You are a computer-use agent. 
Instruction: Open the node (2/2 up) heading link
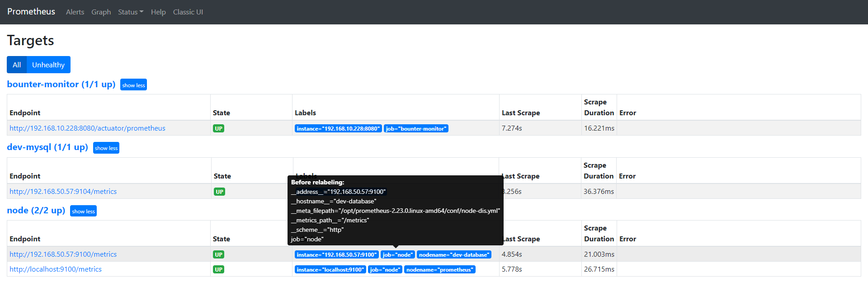[x=36, y=211]
